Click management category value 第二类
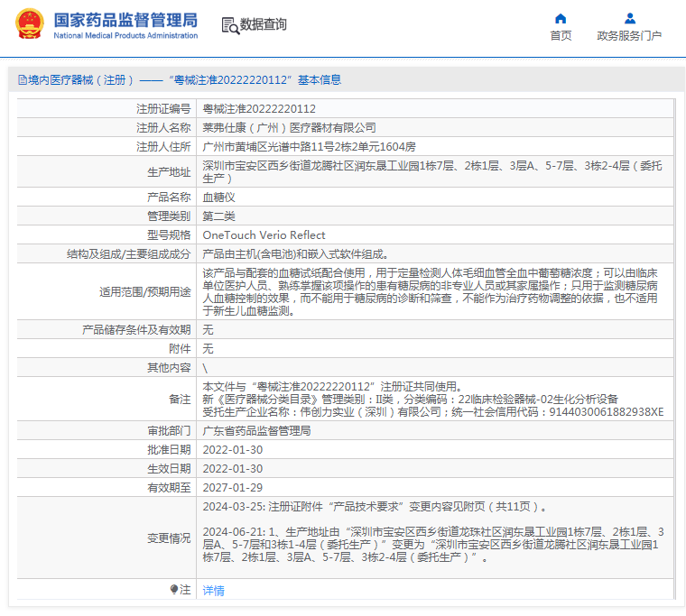 (218, 216)
